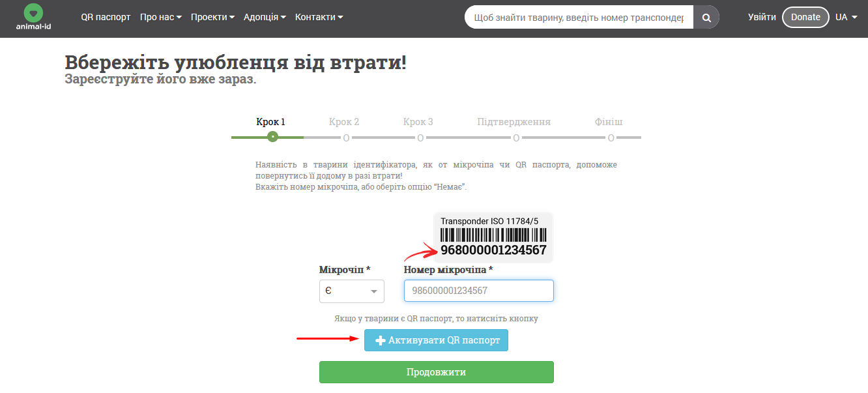868x393 pixels.
Task: Click the Крок 2 step circle
Action: pyautogui.click(x=346, y=138)
